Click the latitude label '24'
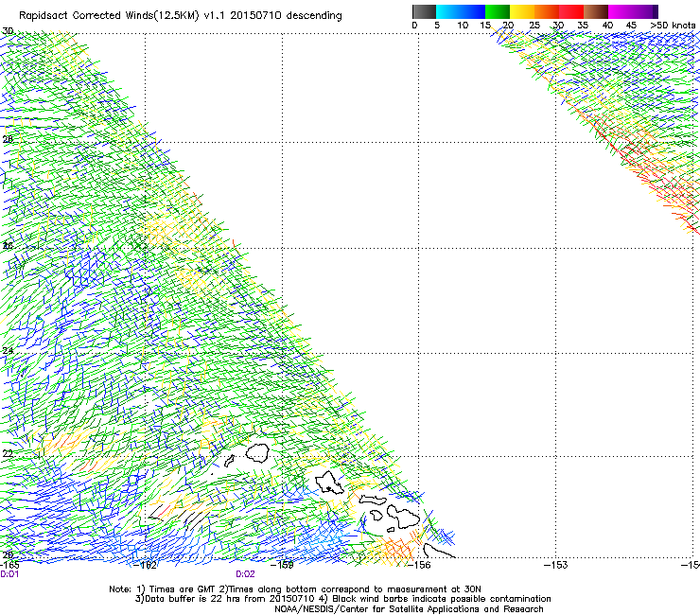 tap(8, 351)
